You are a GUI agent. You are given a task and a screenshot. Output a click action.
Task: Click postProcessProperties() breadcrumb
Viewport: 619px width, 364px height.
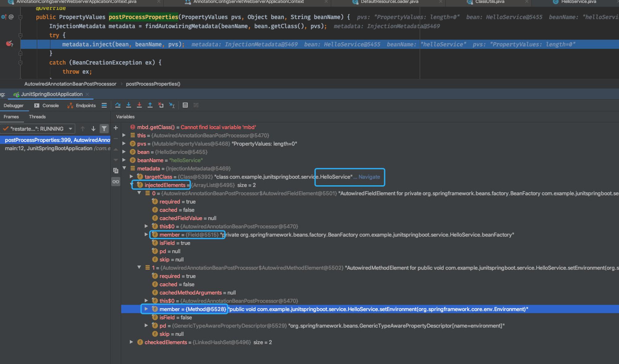pyautogui.click(x=153, y=84)
